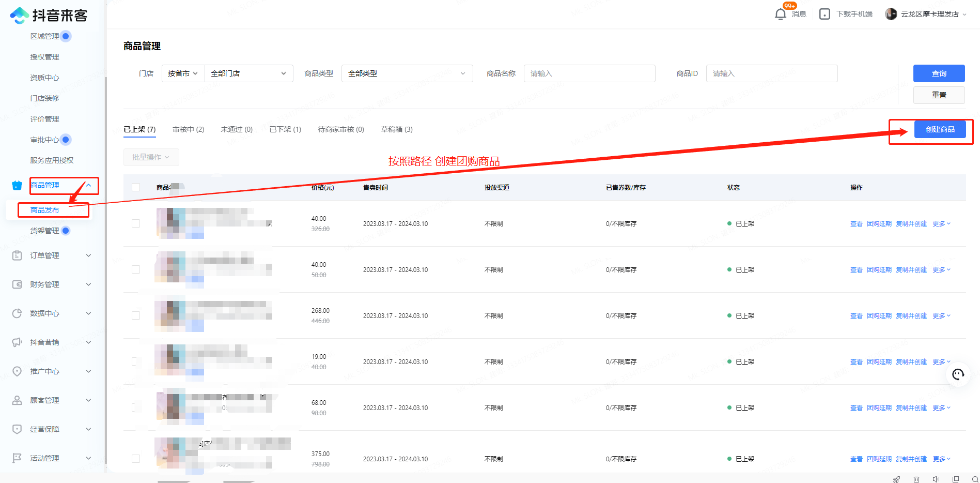Image resolution: width=980 pixels, height=483 pixels.
Task: Open the 全部类型 product type dropdown
Action: click(407, 73)
